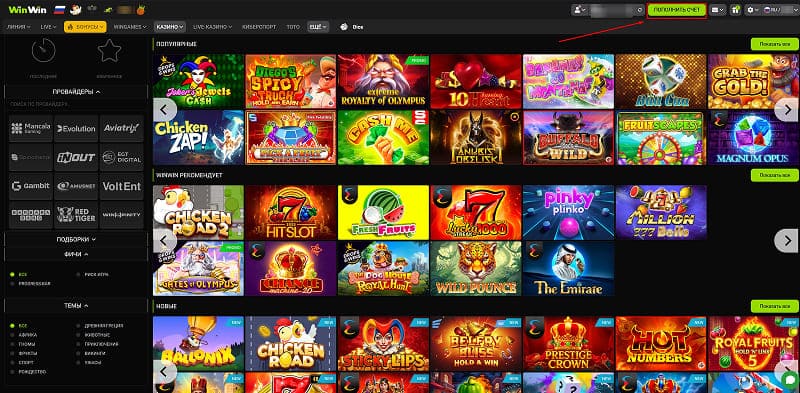Click Показать все for popular games
This screenshot has height=393, width=800.
tap(774, 44)
